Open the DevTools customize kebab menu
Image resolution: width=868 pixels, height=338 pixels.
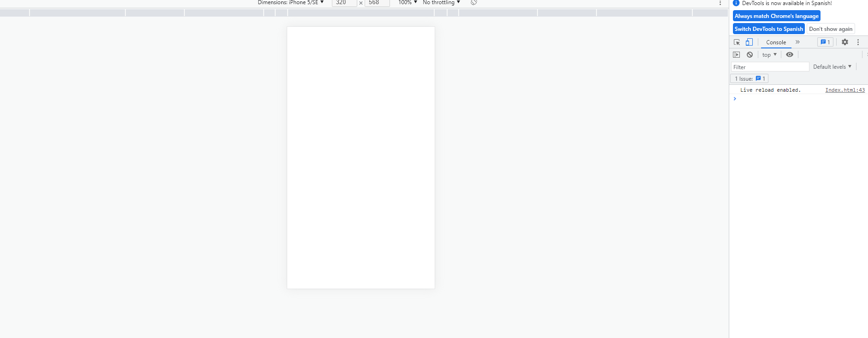858,42
